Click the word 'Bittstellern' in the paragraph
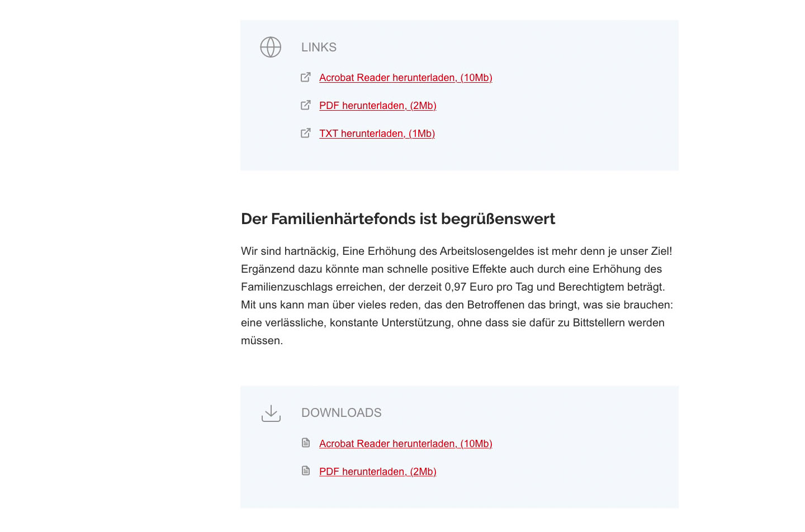Viewport: 805px width, 532px height. (x=599, y=322)
